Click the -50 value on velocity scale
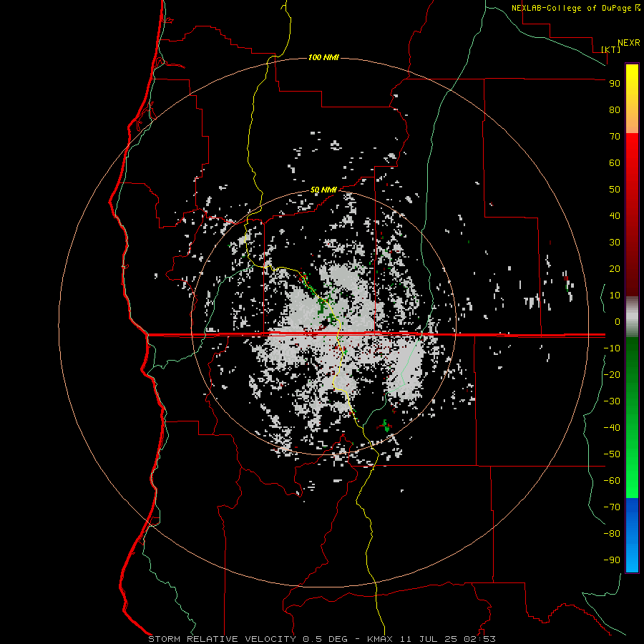 [x=612, y=454]
